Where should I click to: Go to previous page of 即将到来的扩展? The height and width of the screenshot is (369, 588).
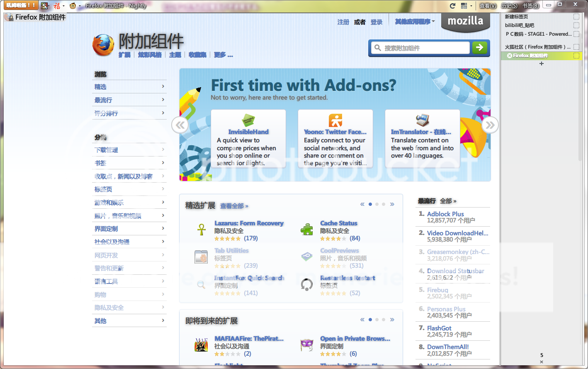pyautogui.click(x=362, y=320)
